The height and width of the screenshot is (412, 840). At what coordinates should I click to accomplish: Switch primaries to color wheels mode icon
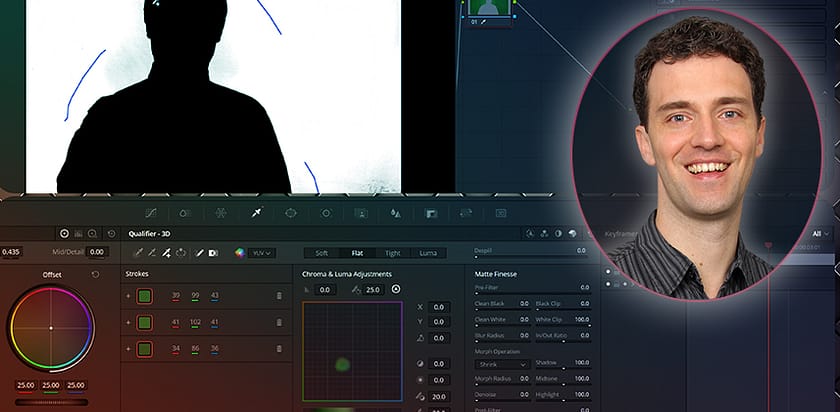pyautogui.click(x=64, y=234)
